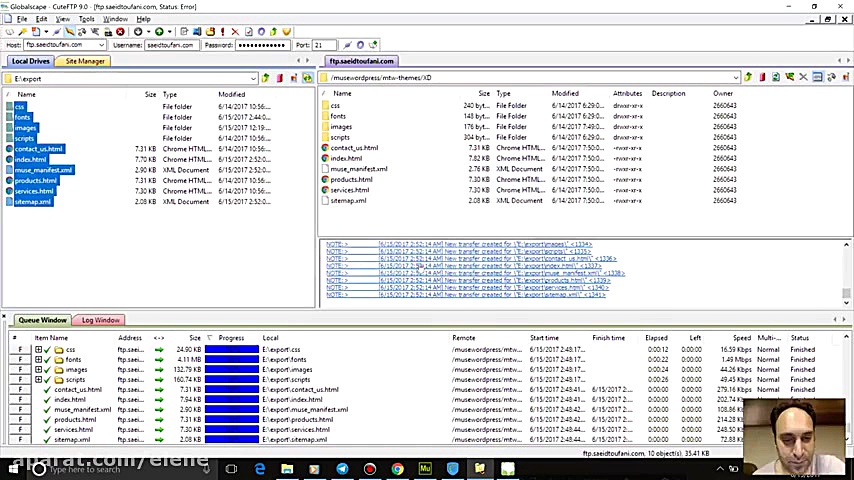Open the local path E:\export dropdown
854x480 pixels.
click(x=253, y=78)
